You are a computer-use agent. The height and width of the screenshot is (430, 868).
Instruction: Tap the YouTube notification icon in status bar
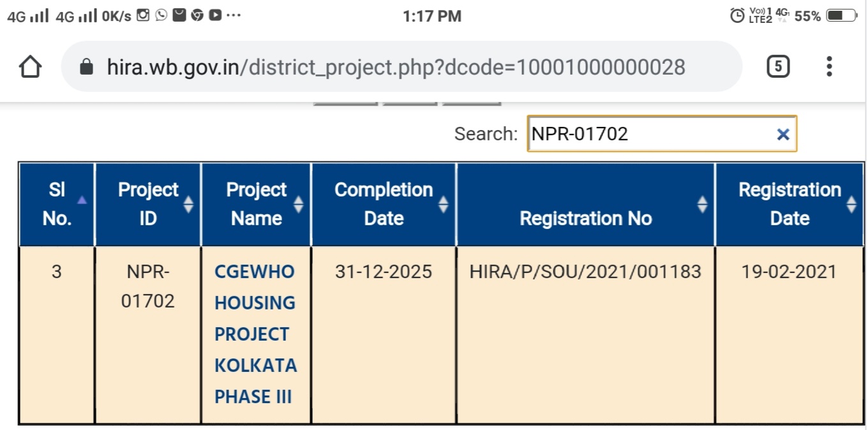coord(215,15)
